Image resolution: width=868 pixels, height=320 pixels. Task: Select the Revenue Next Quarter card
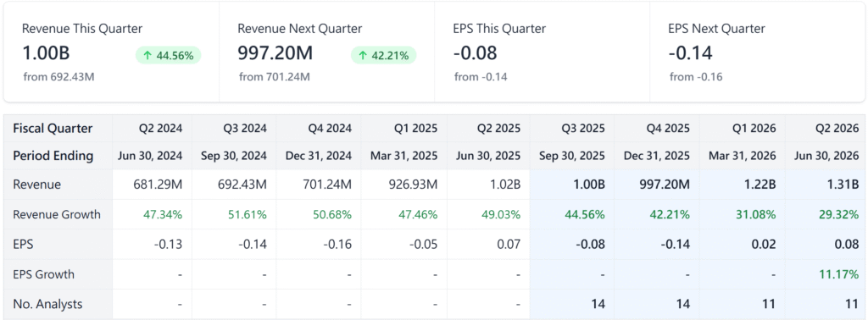[326, 52]
